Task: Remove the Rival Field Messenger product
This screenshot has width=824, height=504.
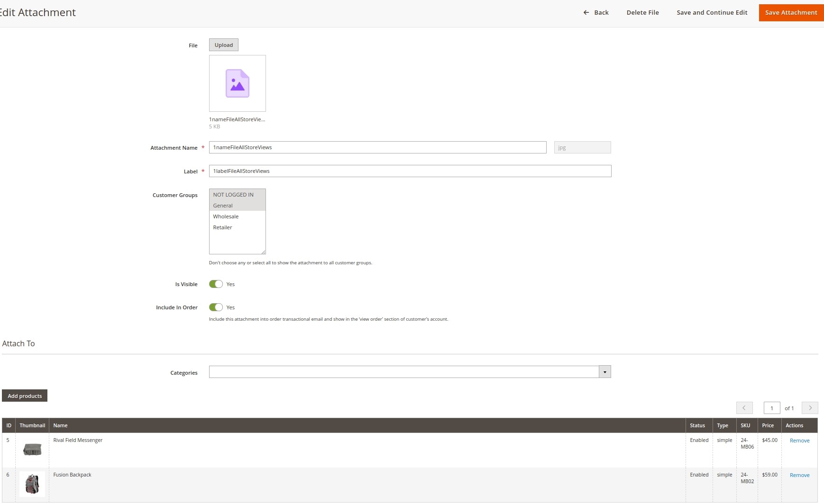Action: click(x=799, y=441)
